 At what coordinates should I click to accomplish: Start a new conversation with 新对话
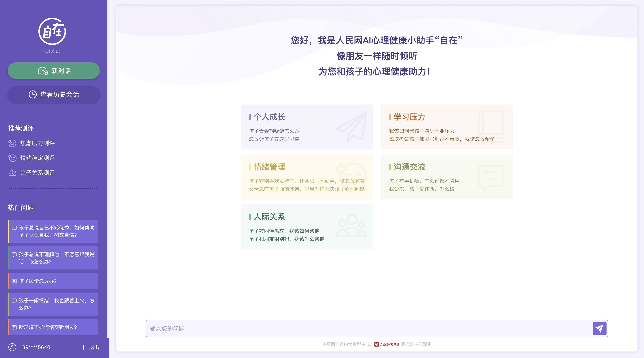[54, 71]
